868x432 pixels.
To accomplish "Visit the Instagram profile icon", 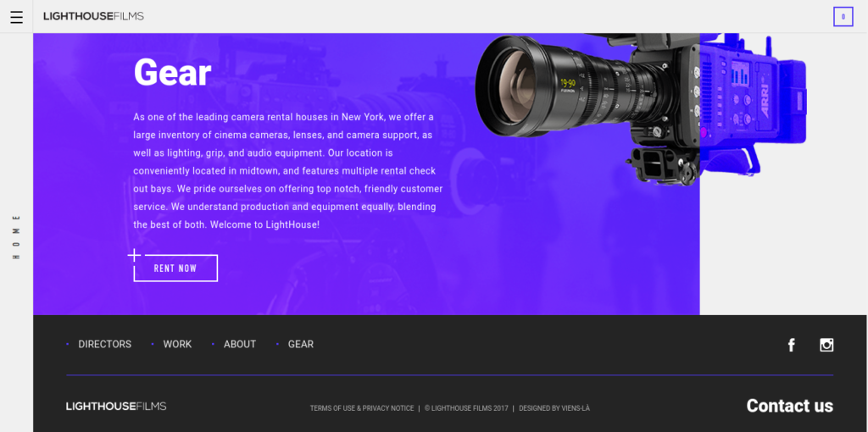I will click(826, 345).
